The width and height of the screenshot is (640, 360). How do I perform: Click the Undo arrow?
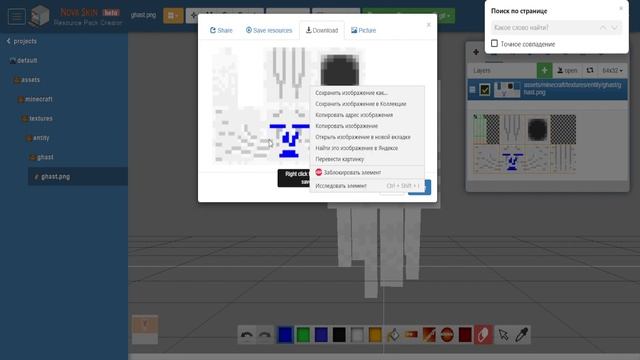tap(247, 335)
